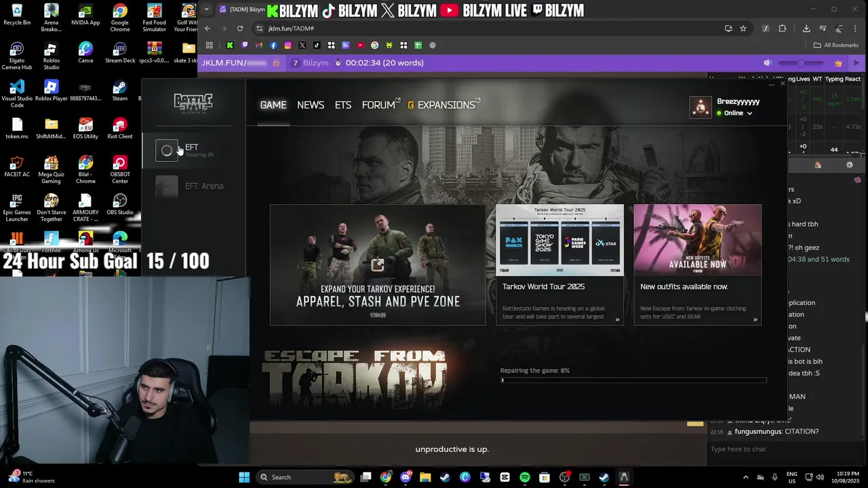Viewport: 868px width, 488px height.
Task: Click the taskbar Search box
Action: point(304,477)
